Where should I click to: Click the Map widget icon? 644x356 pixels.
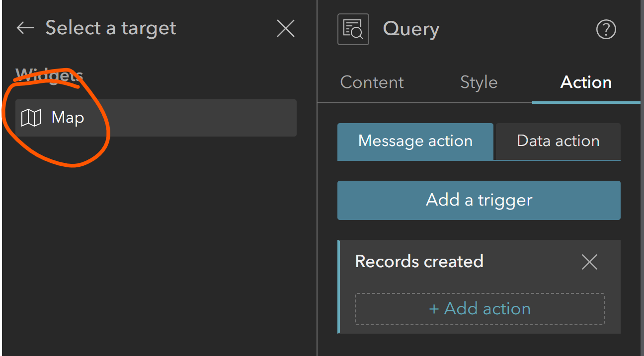pos(31,118)
